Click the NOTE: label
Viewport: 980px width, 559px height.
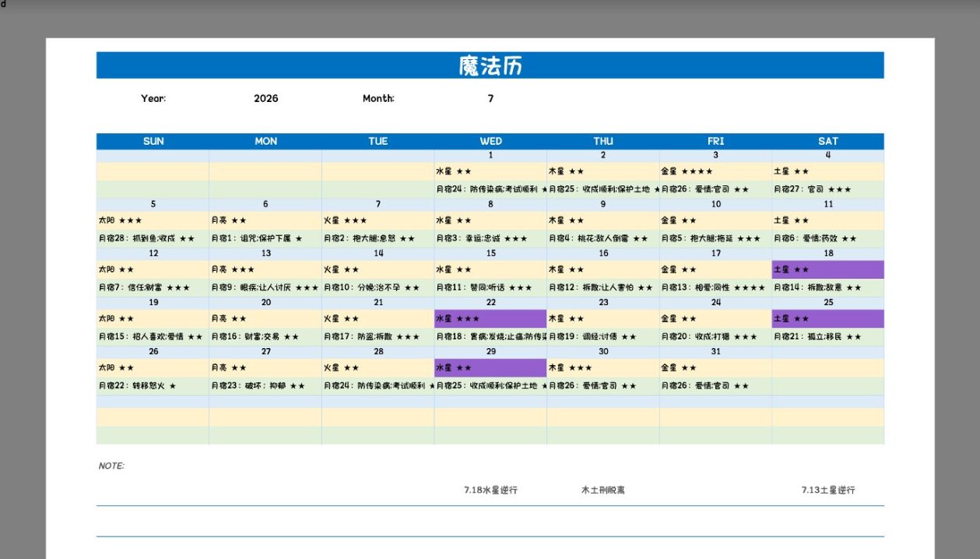coord(111,466)
